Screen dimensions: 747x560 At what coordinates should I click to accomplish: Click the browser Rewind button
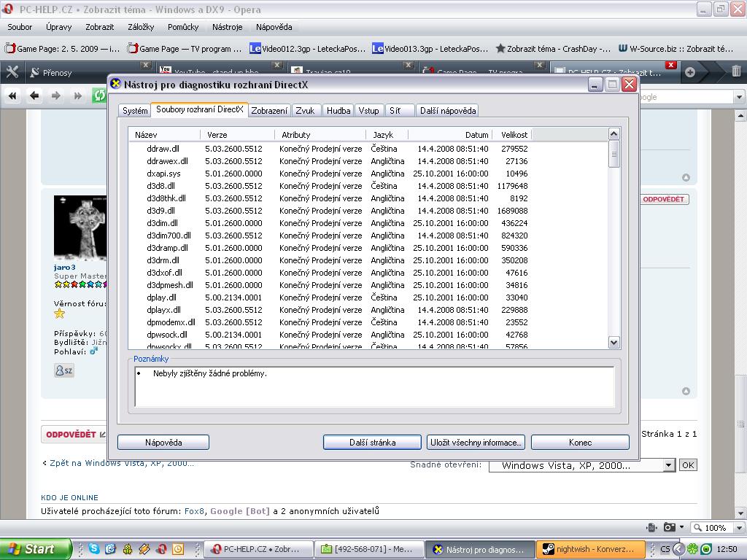12,96
